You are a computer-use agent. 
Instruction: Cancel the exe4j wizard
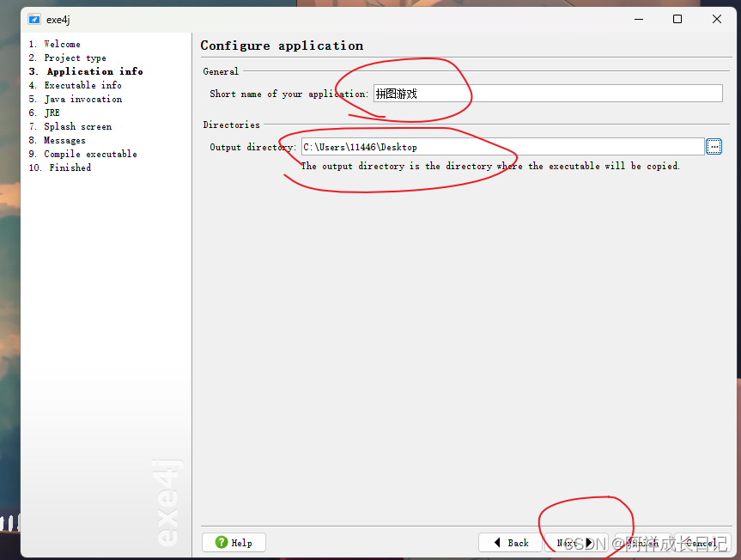pyautogui.click(x=700, y=542)
